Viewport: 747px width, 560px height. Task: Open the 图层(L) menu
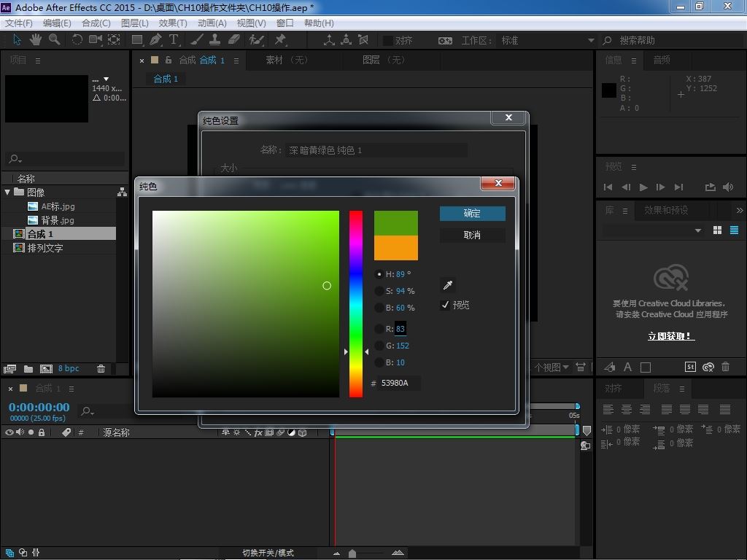point(135,23)
